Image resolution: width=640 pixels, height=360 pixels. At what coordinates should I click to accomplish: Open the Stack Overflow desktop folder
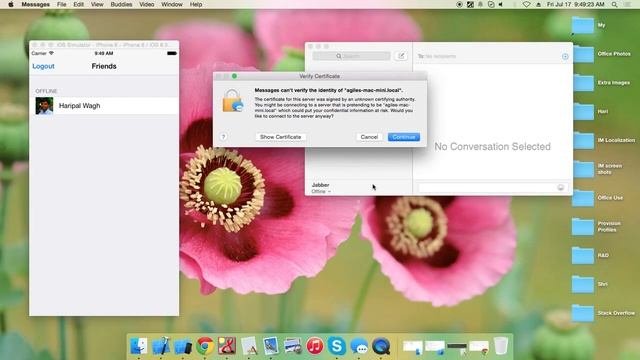click(583, 313)
